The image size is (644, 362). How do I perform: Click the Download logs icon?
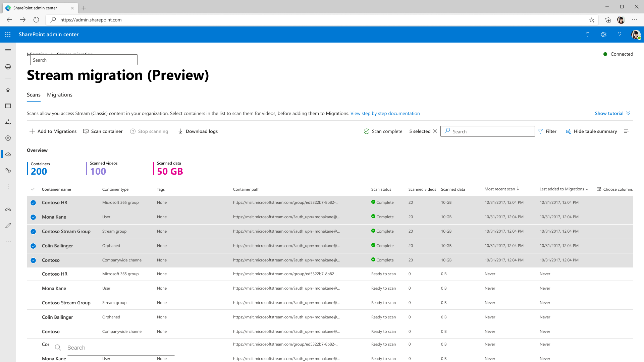(180, 131)
